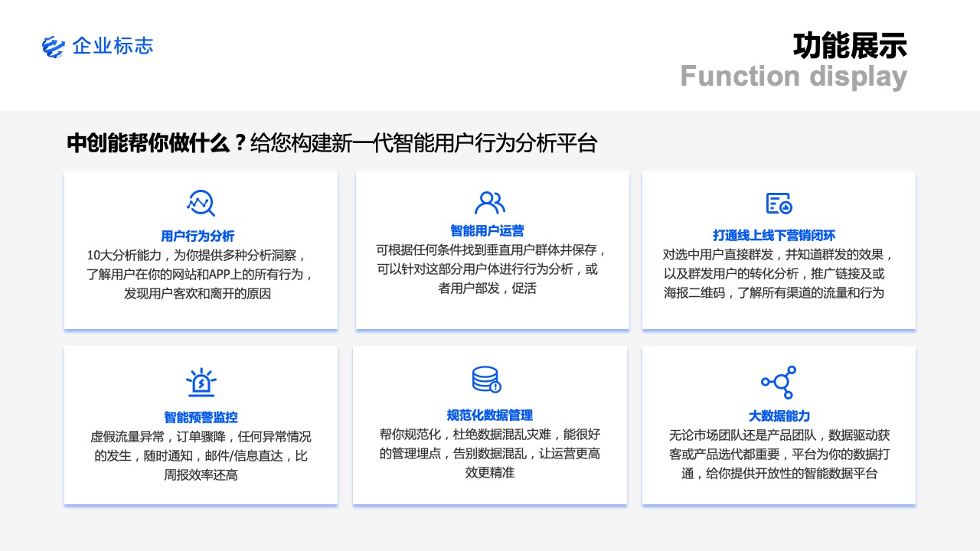The image size is (980, 551).
Task: Click the line 的管理埋点，告别数据混乱，让运营更高
Action: pos(490,454)
